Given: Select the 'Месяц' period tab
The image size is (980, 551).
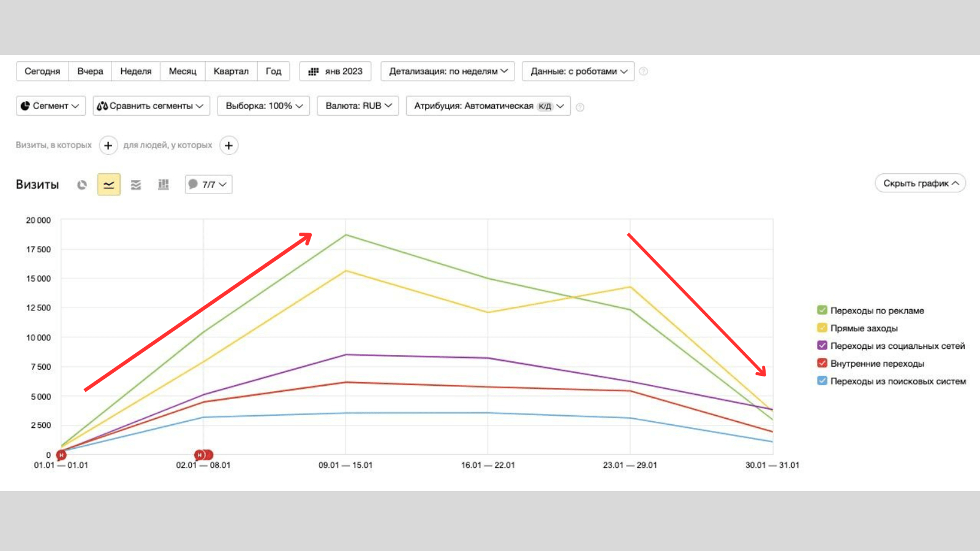Looking at the screenshot, I should [183, 71].
